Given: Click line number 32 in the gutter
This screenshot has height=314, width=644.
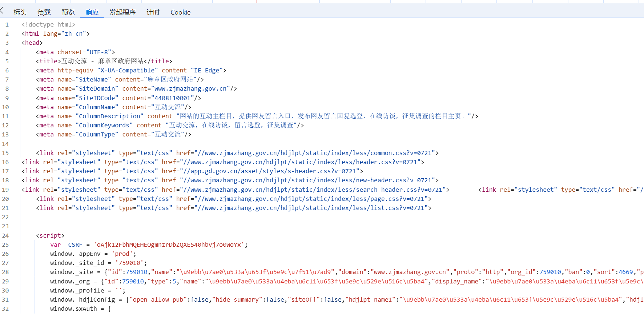Looking at the screenshot, I should [5, 309].
